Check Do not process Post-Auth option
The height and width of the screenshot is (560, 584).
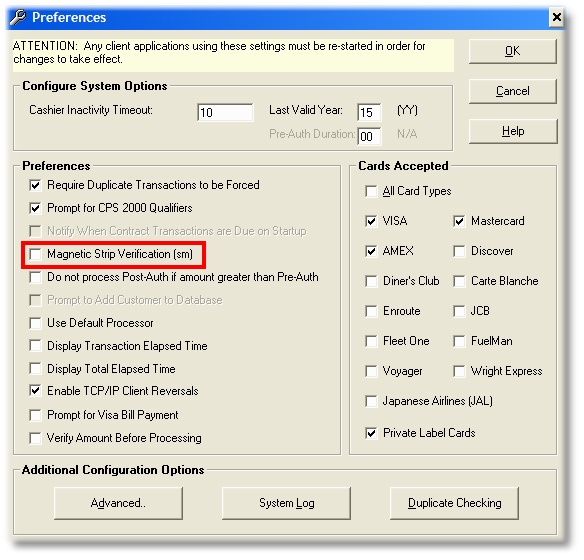point(35,277)
